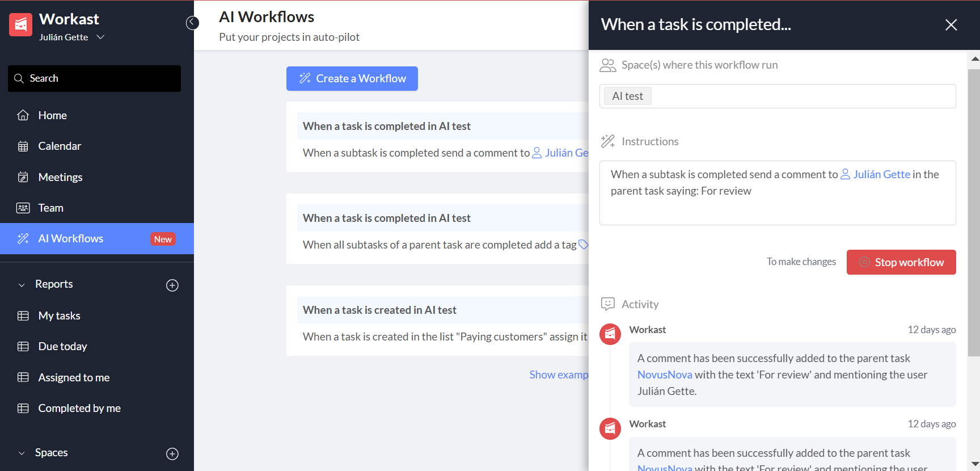This screenshot has width=980, height=471.
Task: Click Julián Gette mention in Instructions
Action: (x=876, y=174)
